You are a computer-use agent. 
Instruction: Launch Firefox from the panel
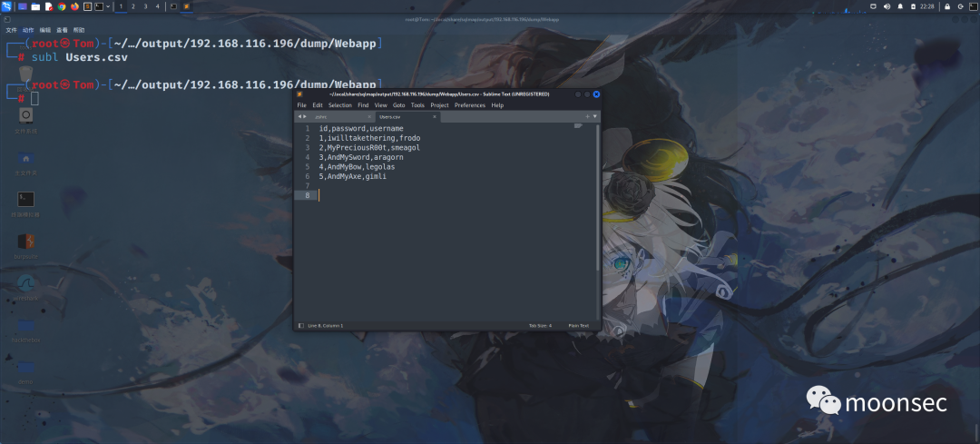(x=75, y=6)
